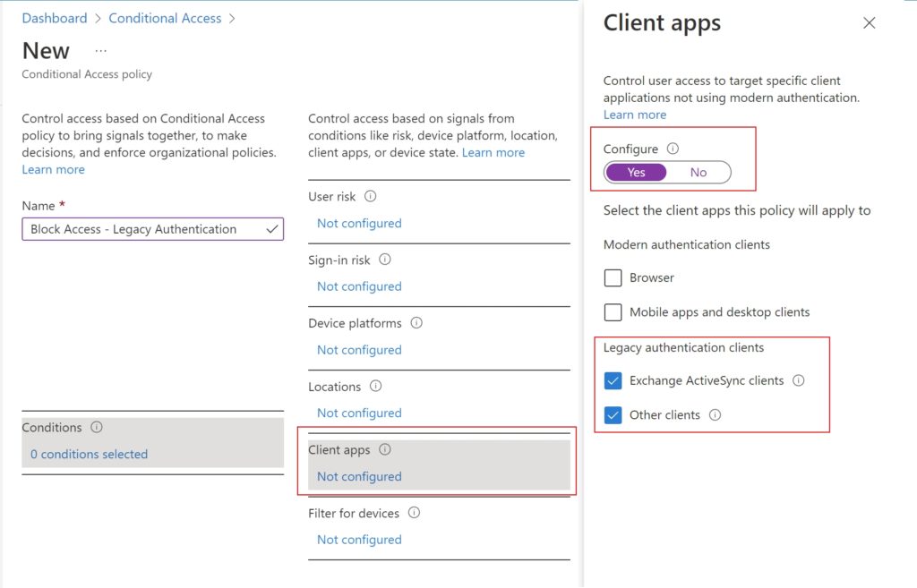917x588 pixels.
Task: Set Configure toggle to Yes
Action: 637,173
